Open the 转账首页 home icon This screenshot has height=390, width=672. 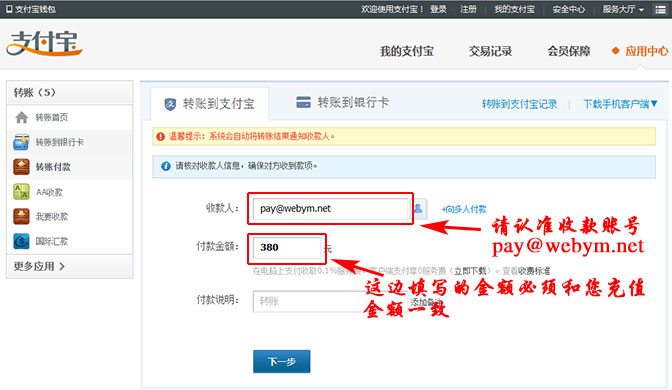click(x=21, y=117)
